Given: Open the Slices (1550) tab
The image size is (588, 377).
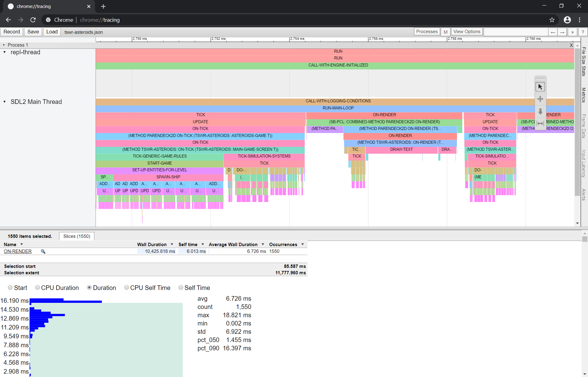Looking at the screenshot, I should click(x=77, y=236).
